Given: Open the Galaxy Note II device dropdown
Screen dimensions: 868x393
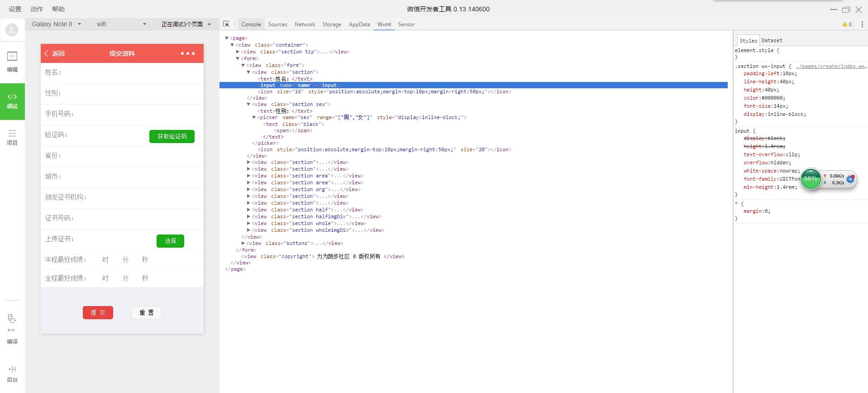Looking at the screenshot, I should point(56,24).
